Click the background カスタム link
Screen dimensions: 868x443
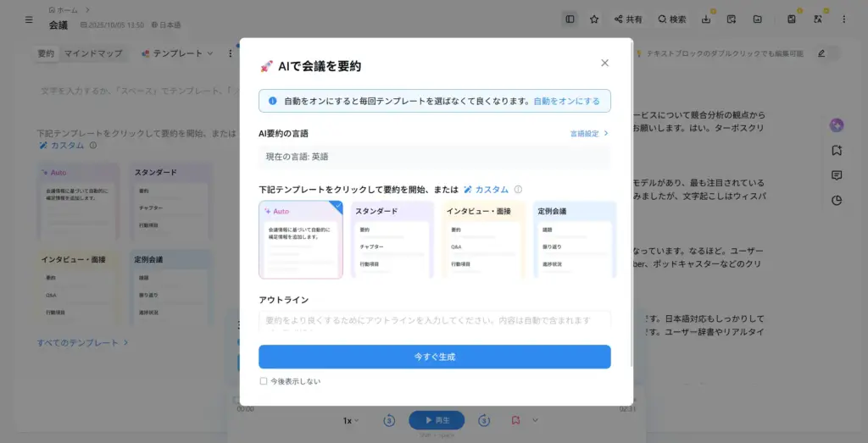tap(61, 146)
